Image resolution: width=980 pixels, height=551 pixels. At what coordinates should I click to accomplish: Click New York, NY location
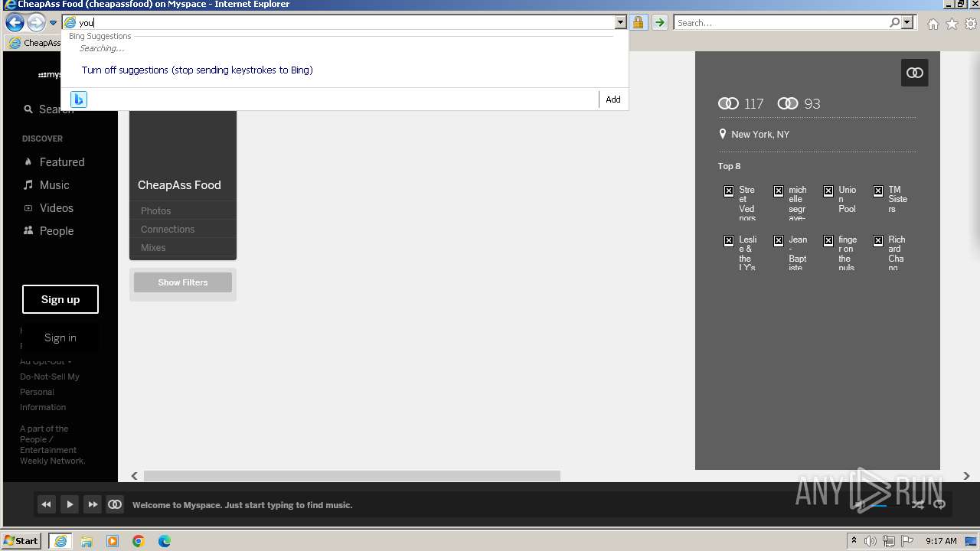[x=754, y=135]
